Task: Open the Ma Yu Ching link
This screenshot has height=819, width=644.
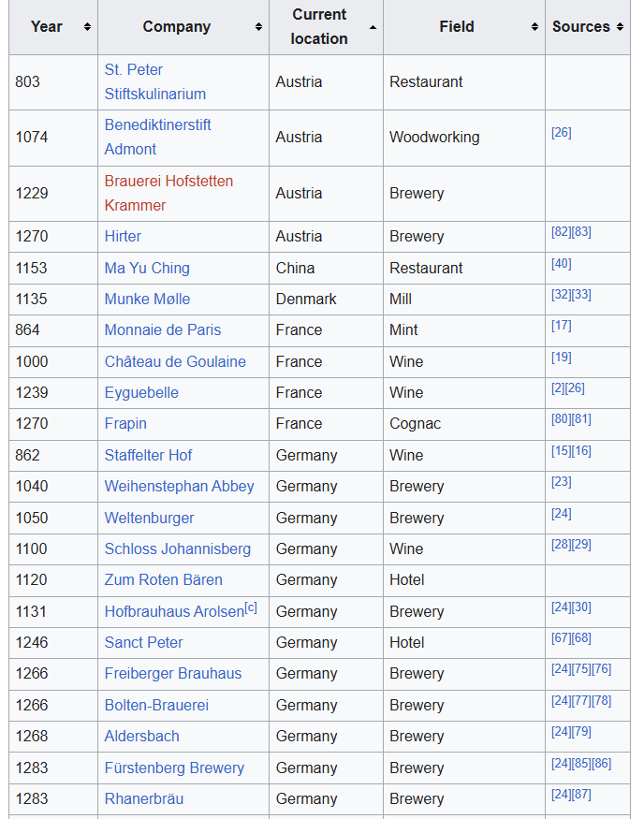Action: [147, 268]
